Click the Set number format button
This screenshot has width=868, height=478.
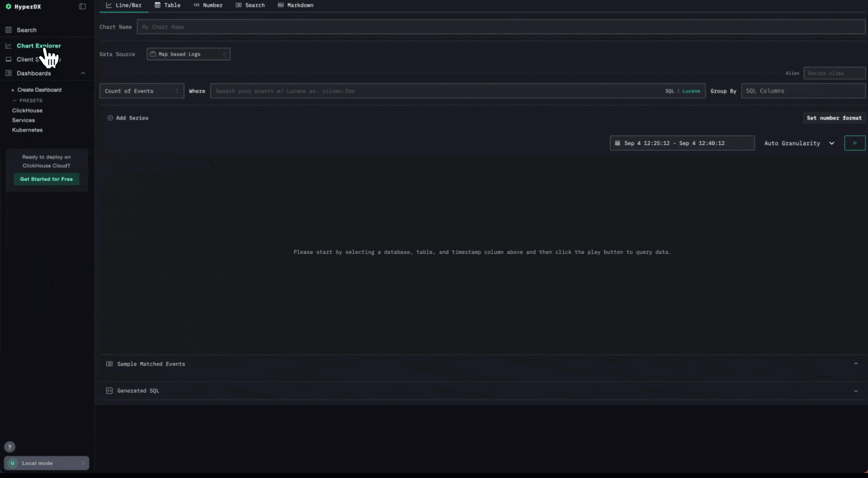(x=834, y=118)
